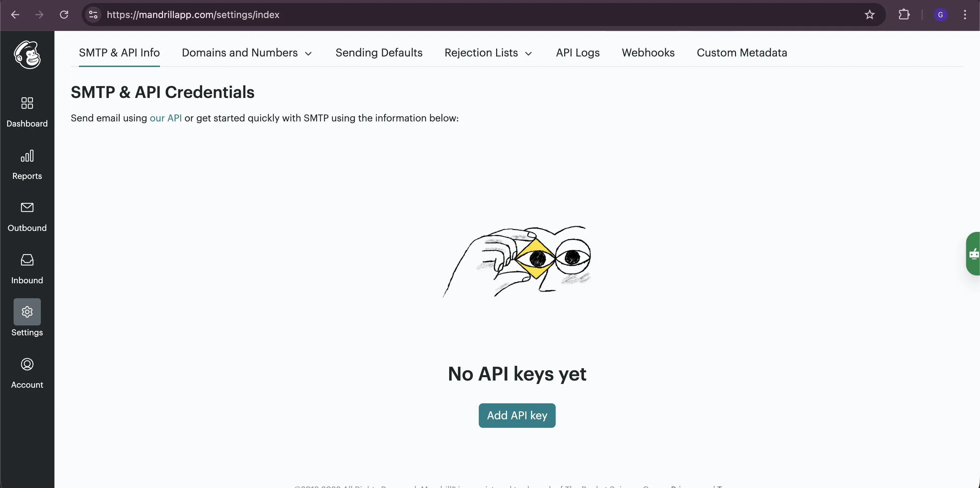Viewport: 980px width, 488px height.
Task: Click the Account label in sidebar
Action: tap(27, 385)
